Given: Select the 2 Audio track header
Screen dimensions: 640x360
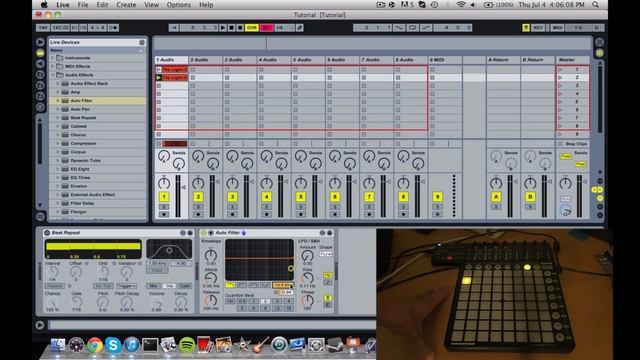Looking at the screenshot, I should pyautogui.click(x=206, y=60).
